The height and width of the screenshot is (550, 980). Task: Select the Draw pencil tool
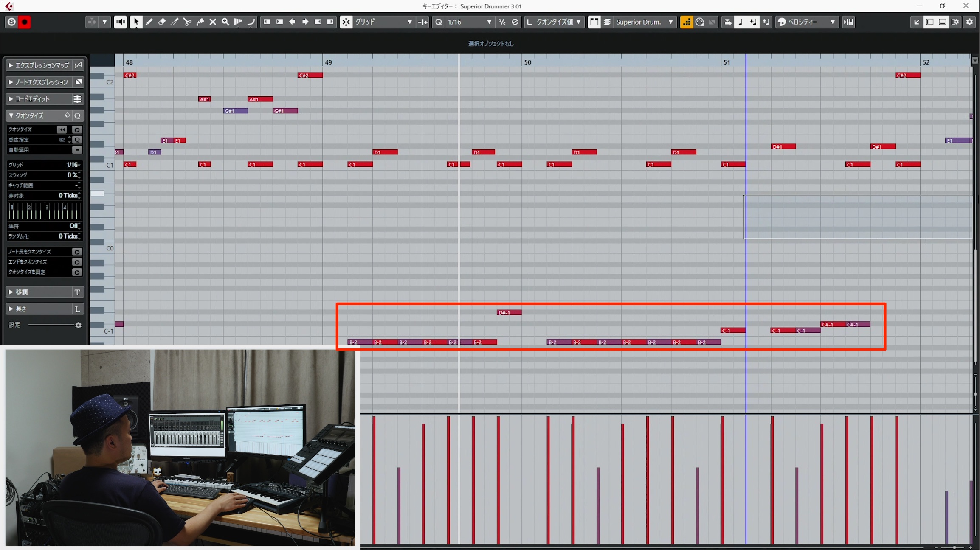[149, 22]
